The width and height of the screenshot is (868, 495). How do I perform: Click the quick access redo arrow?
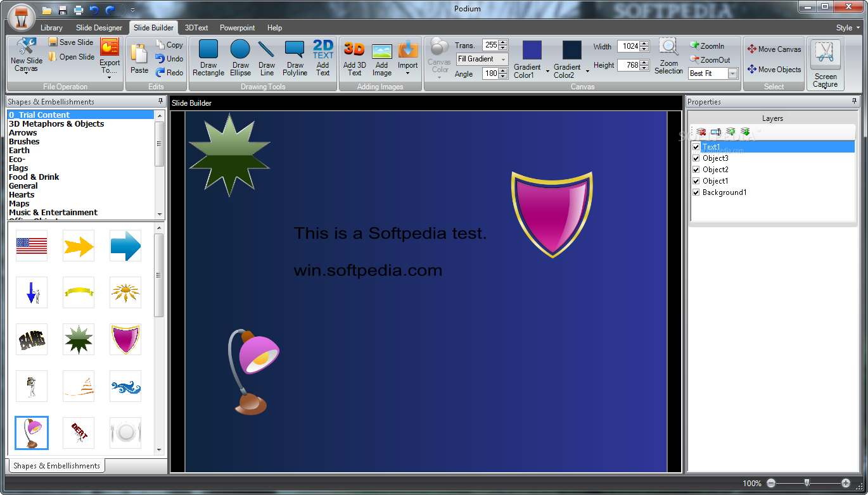[x=110, y=10]
